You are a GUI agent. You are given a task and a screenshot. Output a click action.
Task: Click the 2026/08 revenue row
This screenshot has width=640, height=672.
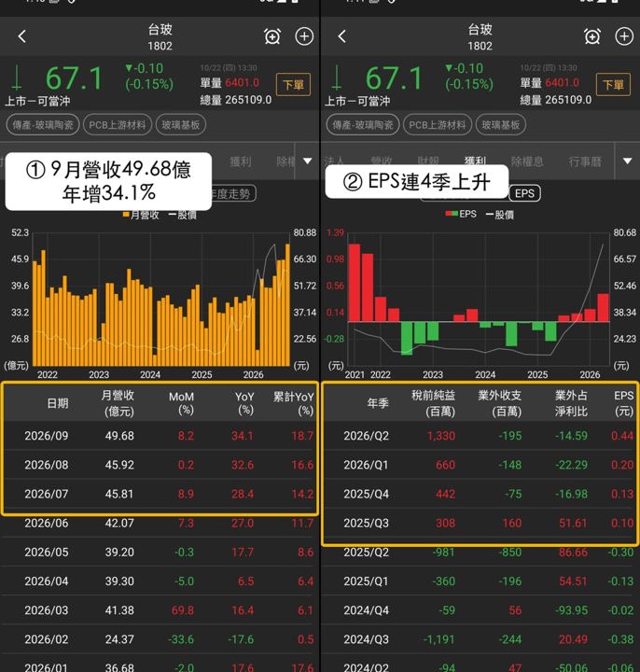coord(160,465)
